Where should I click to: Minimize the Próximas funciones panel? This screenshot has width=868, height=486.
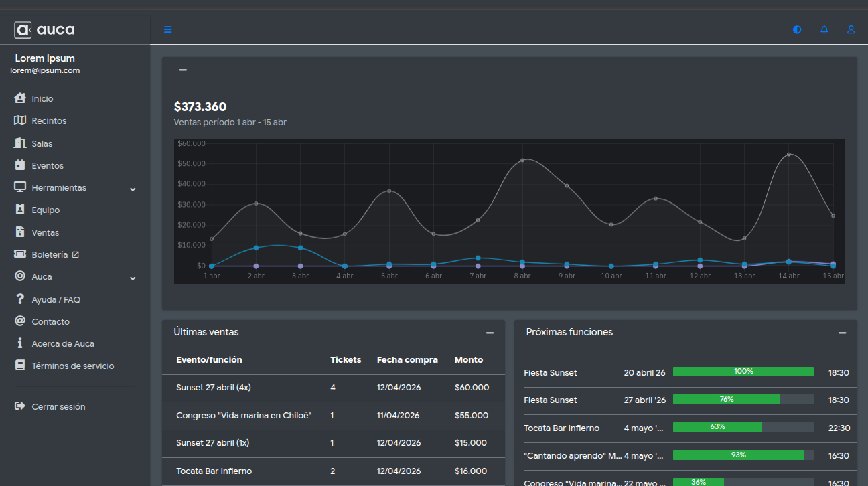842,333
